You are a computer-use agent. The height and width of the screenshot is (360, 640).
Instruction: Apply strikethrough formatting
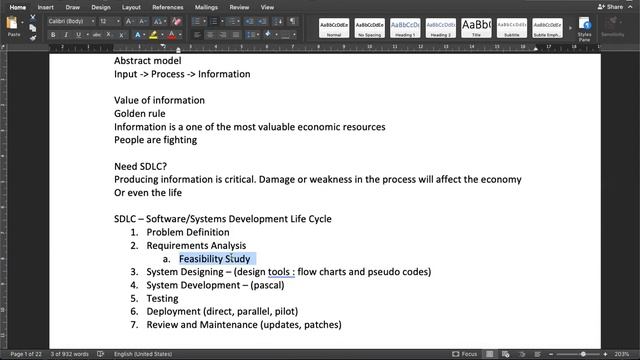pos(97,35)
